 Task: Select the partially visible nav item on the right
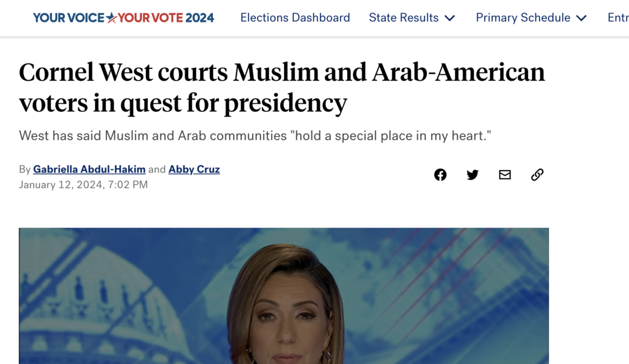pyautogui.click(x=618, y=18)
